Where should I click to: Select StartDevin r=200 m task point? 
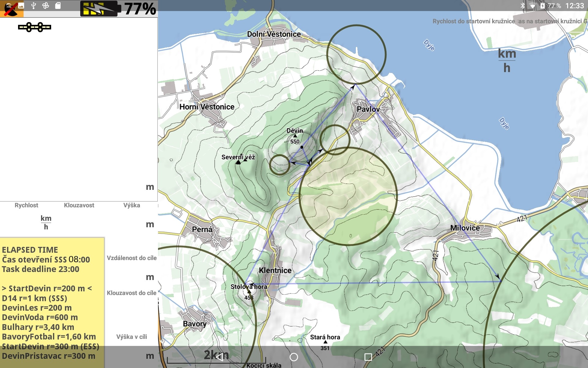[x=47, y=288]
